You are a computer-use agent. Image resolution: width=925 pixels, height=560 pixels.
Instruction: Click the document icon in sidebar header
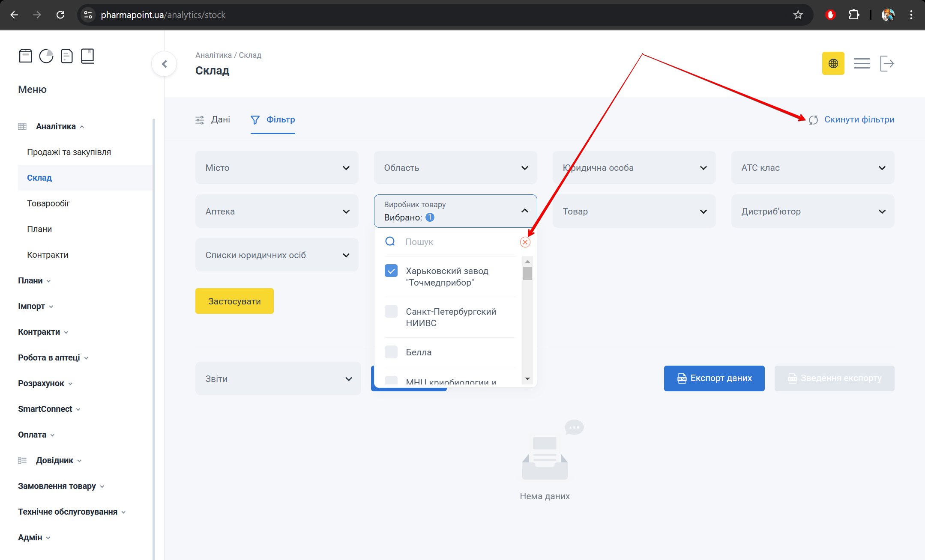pyautogui.click(x=67, y=56)
